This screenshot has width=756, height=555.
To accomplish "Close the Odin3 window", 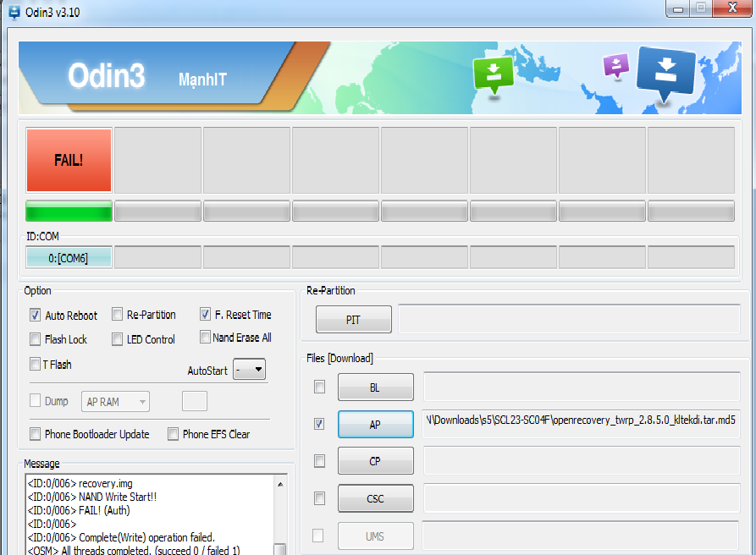I will tap(732, 8).
